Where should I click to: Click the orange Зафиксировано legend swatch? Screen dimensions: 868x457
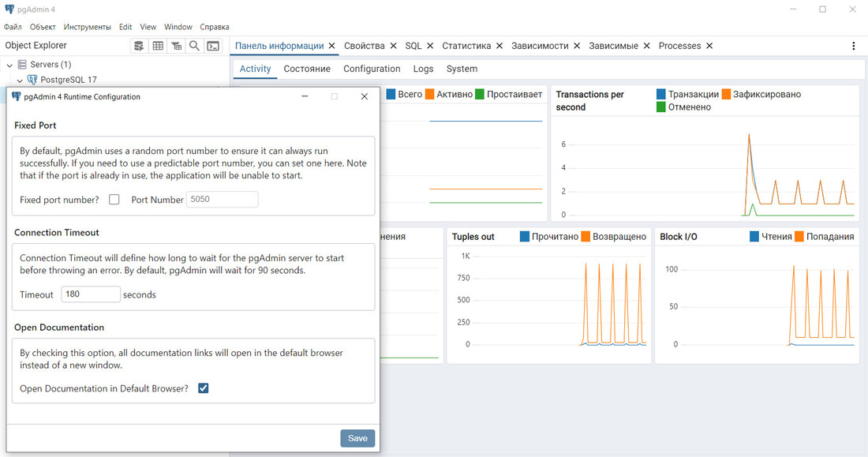726,94
